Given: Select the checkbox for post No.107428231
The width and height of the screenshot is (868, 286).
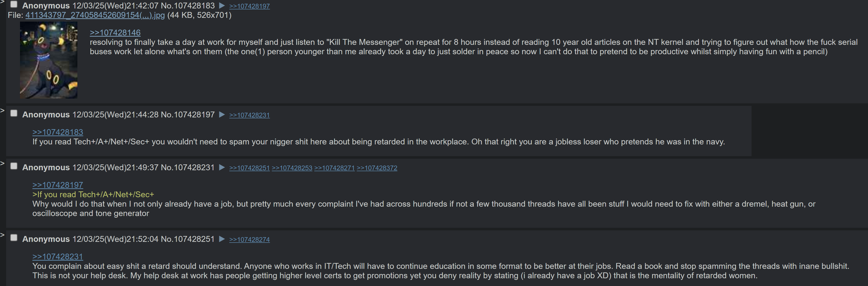Looking at the screenshot, I should point(14,166).
